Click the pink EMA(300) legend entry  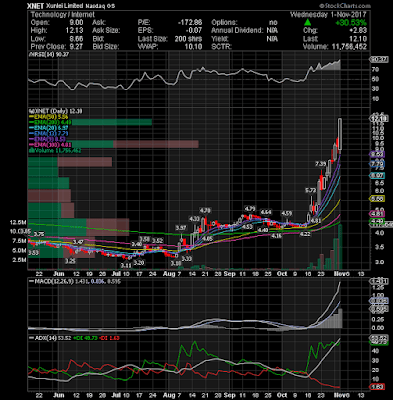[51, 145]
